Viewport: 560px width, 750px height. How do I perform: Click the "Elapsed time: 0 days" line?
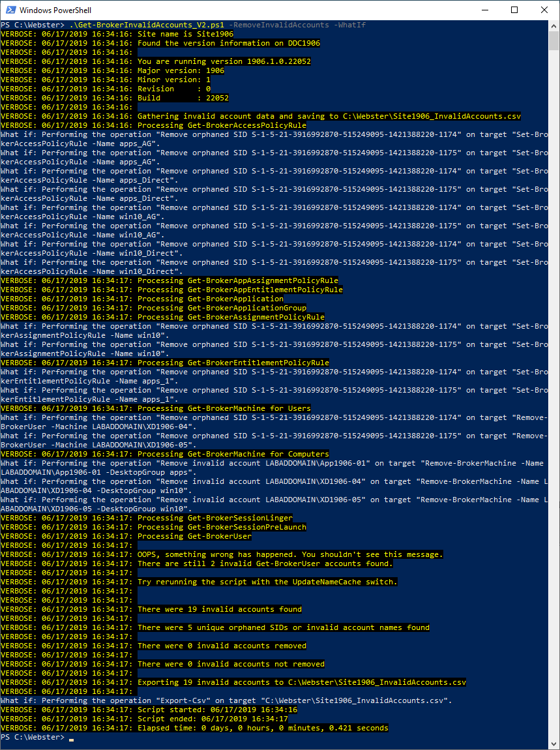tap(263, 728)
